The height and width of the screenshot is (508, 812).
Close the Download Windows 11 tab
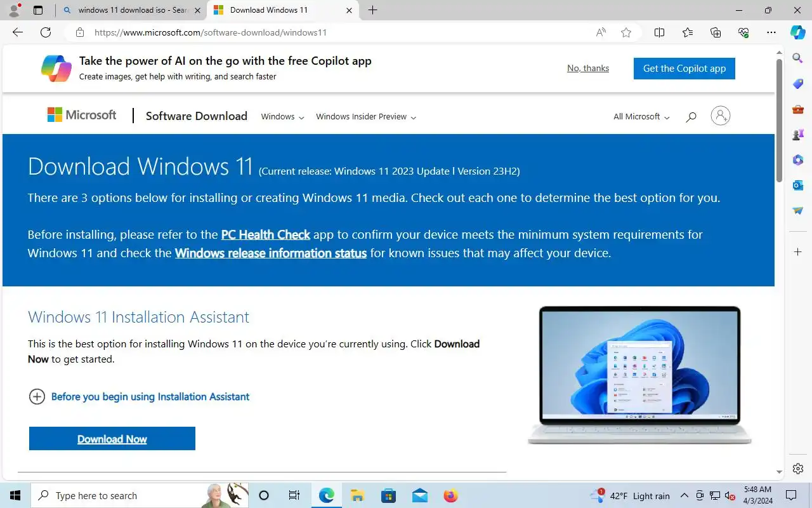(x=349, y=10)
